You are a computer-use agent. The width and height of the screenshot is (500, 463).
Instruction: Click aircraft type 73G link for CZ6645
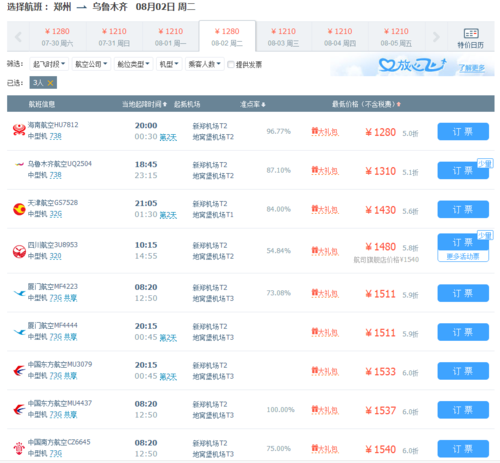point(56,453)
